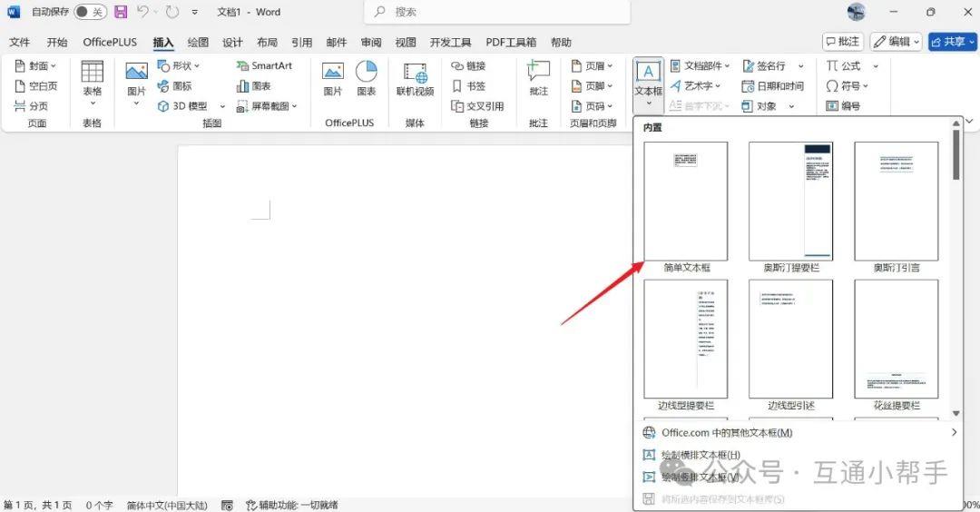Viewport: 980px width, 512px height.
Task: Insert a 分页 page break
Action: (x=31, y=105)
